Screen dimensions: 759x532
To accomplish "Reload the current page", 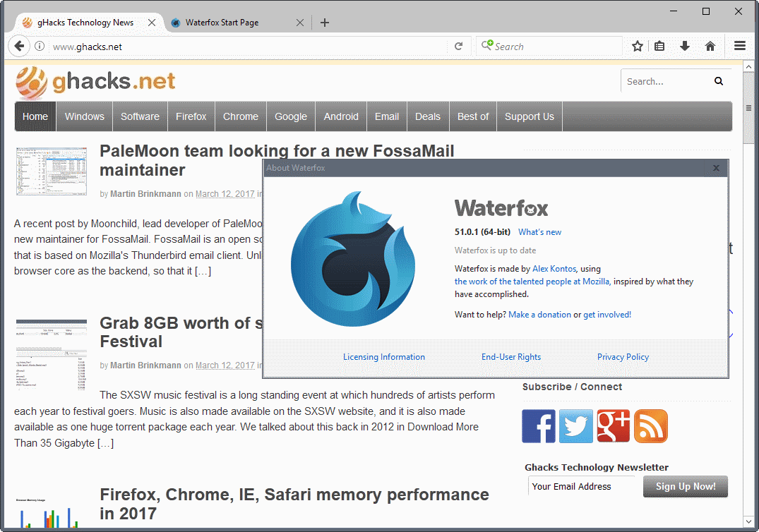I will point(458,47).
